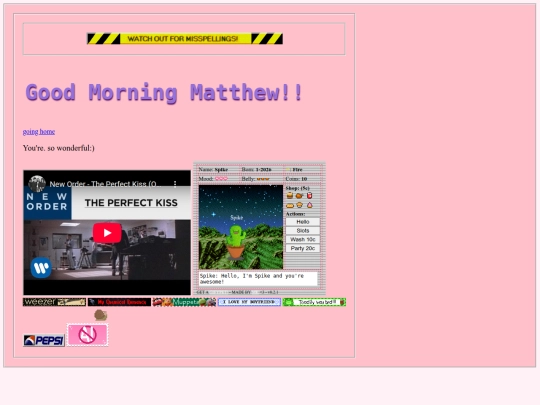Screen dimensions: 540x405
Task: Buy the burger food item in pet shop
Action: coord(290,196)
